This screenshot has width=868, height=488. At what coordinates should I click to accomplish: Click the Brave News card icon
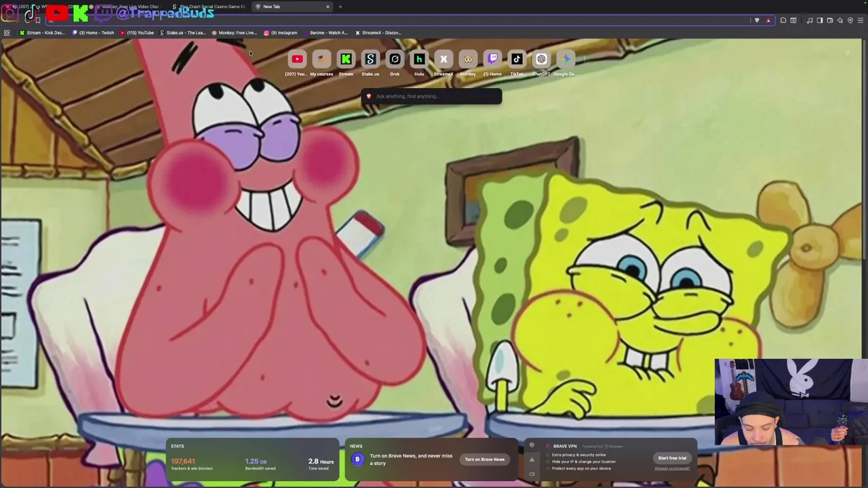tap(357, 460)
